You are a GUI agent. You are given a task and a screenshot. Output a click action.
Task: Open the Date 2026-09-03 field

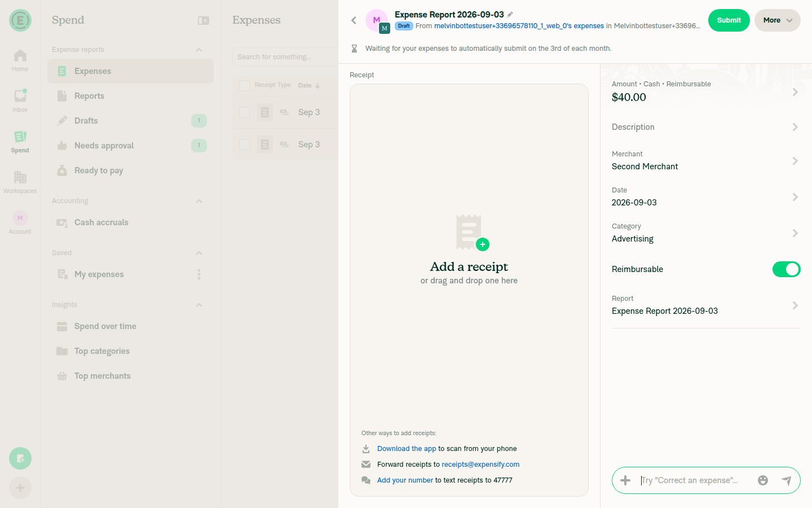click(x=706, y=197)
